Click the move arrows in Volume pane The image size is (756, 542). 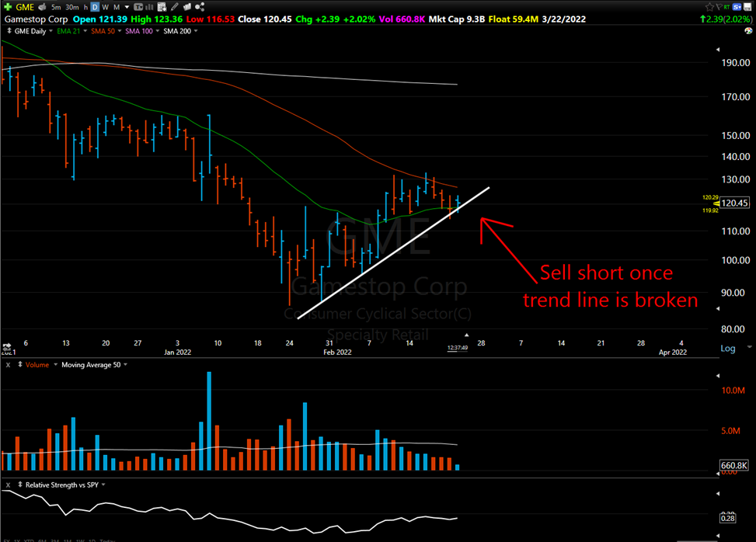click(19, 365)
